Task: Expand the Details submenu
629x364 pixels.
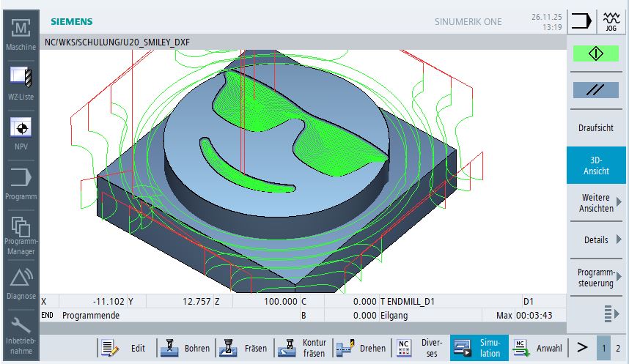Action: click(x=595, y=239)
